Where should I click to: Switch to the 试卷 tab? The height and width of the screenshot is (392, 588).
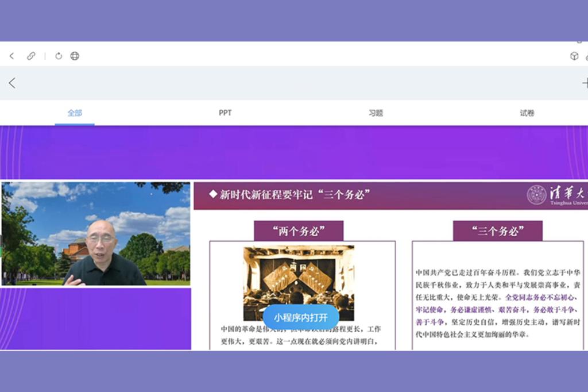click(x=527, y=113)
